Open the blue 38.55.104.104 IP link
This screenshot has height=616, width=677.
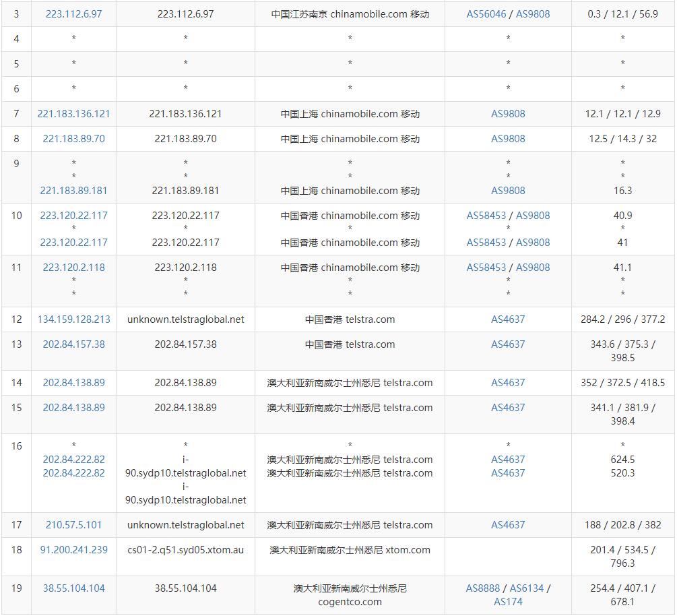[x=74, y=588]
